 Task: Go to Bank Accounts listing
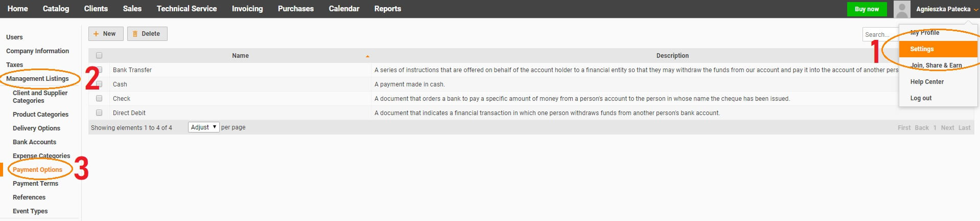pos(34,142)
